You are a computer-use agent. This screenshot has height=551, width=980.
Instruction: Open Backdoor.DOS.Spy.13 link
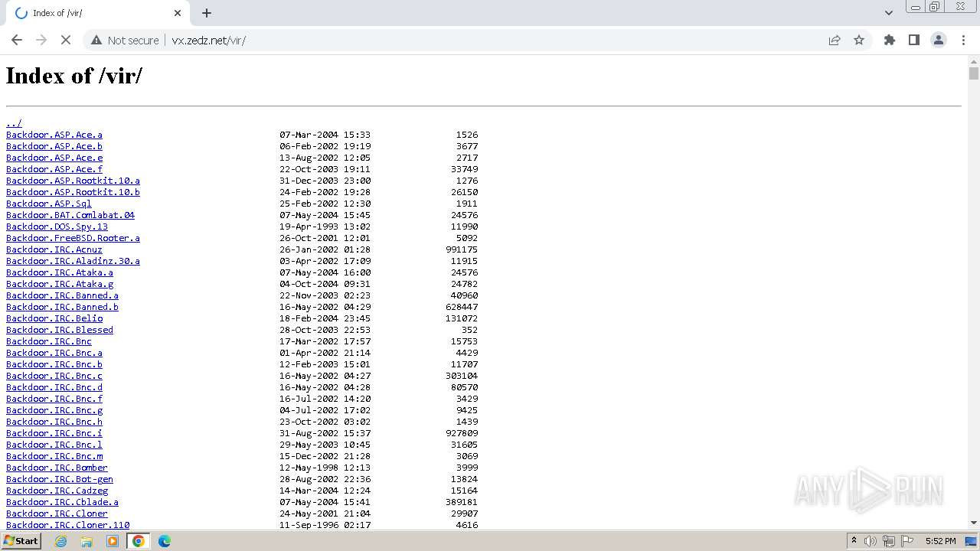point(57,227)
